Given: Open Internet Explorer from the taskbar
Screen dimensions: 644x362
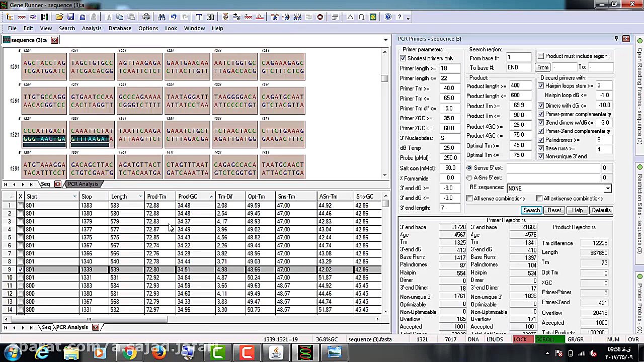Looking at the screenshot, I should tap(42, 352).
